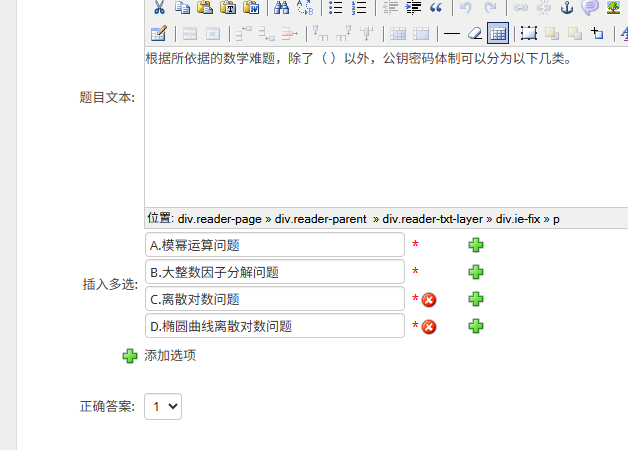
Task: Select div.reader-txt-layer in element path
Action: point(433,218)
